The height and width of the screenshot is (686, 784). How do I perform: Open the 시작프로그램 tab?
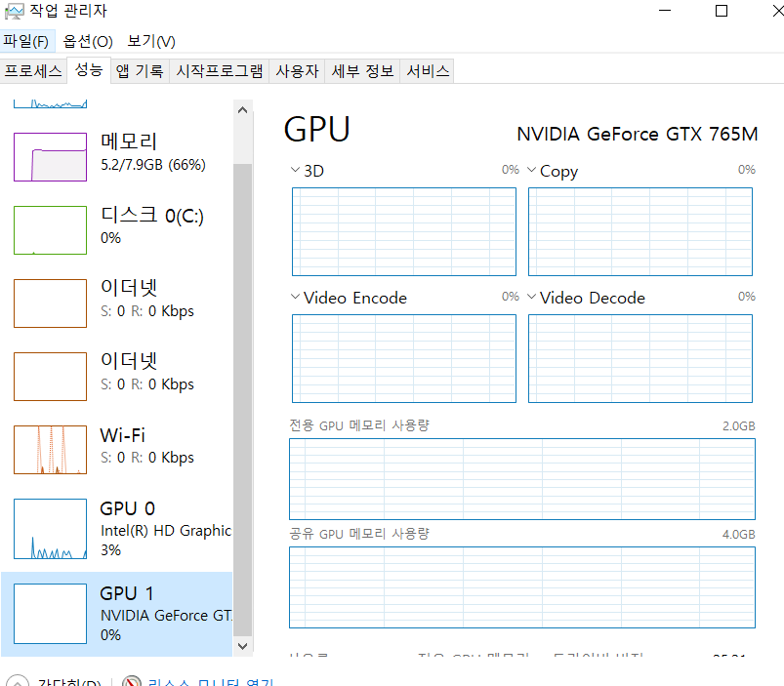point(219,71)
